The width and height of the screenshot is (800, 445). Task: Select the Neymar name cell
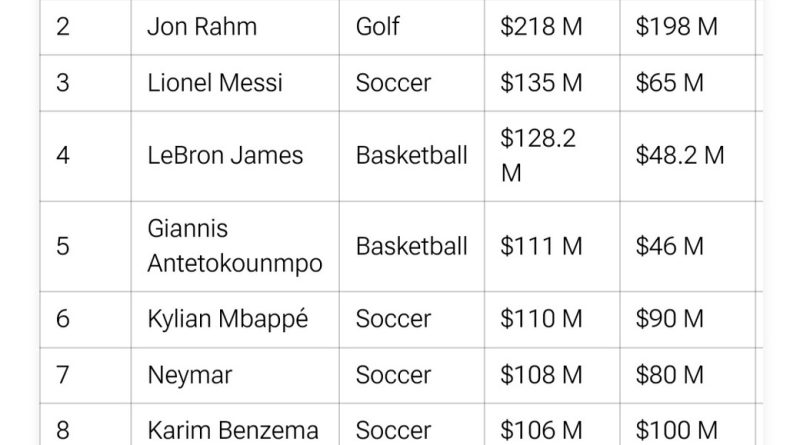pos(190,376)
